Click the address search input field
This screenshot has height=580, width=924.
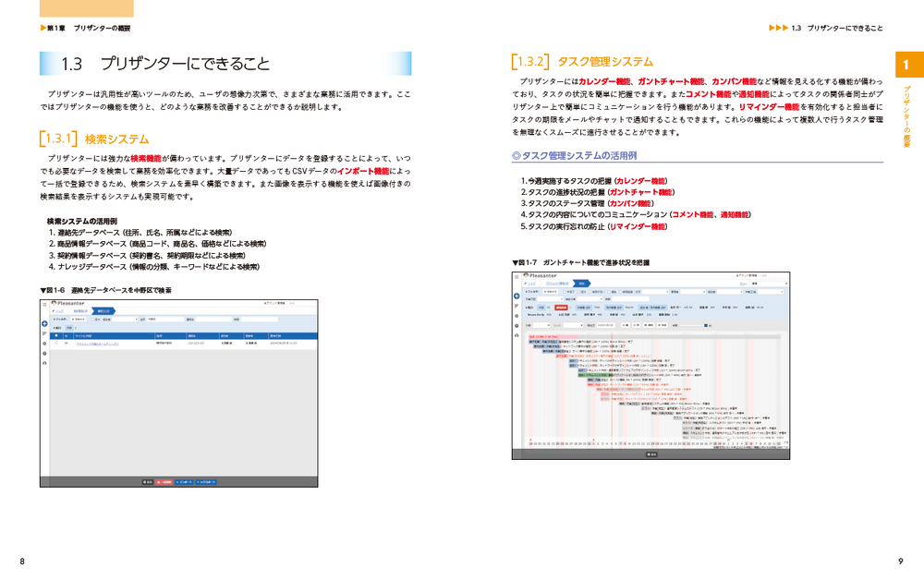pyautogui.click(x=163, y=320)
